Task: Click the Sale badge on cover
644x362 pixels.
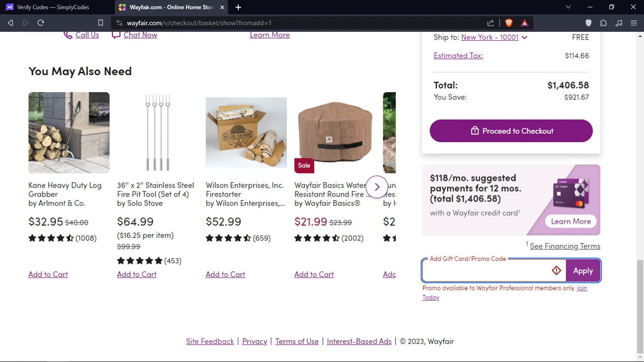Action: pos(304,165)
